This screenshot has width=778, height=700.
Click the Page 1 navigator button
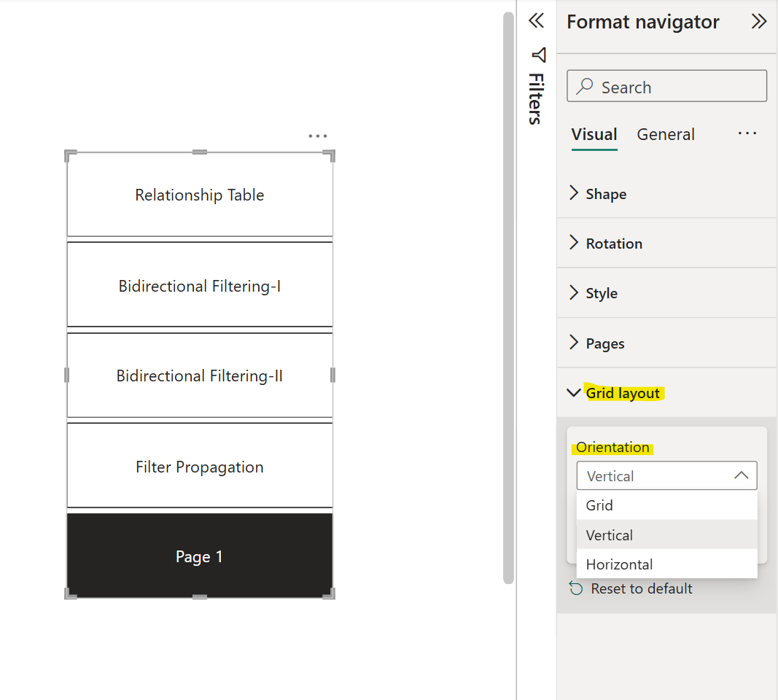(x=199, y=556)
